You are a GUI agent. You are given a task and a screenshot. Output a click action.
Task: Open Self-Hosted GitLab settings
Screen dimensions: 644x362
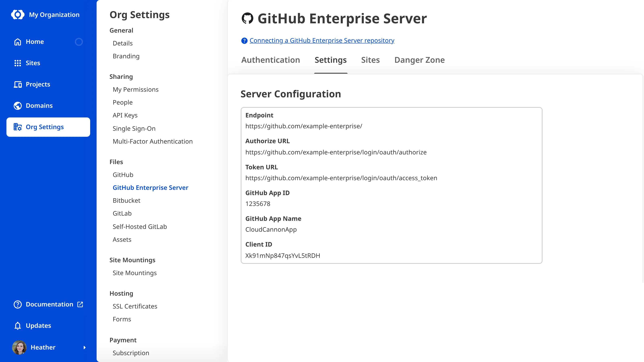(x=139, y=227)
